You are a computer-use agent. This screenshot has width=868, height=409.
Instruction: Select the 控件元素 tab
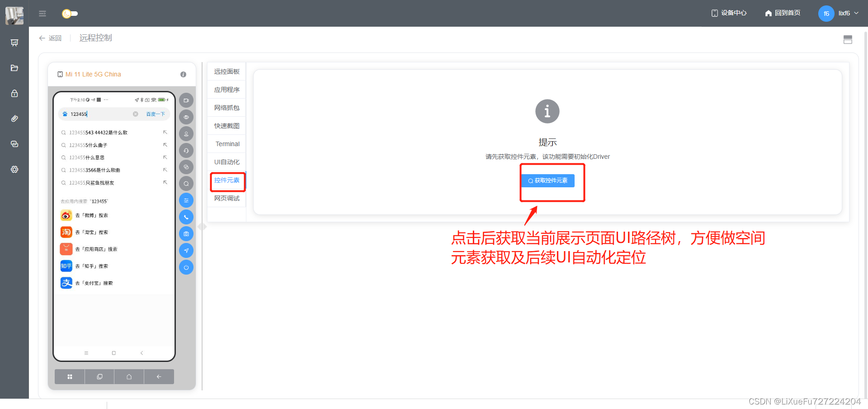227,180
